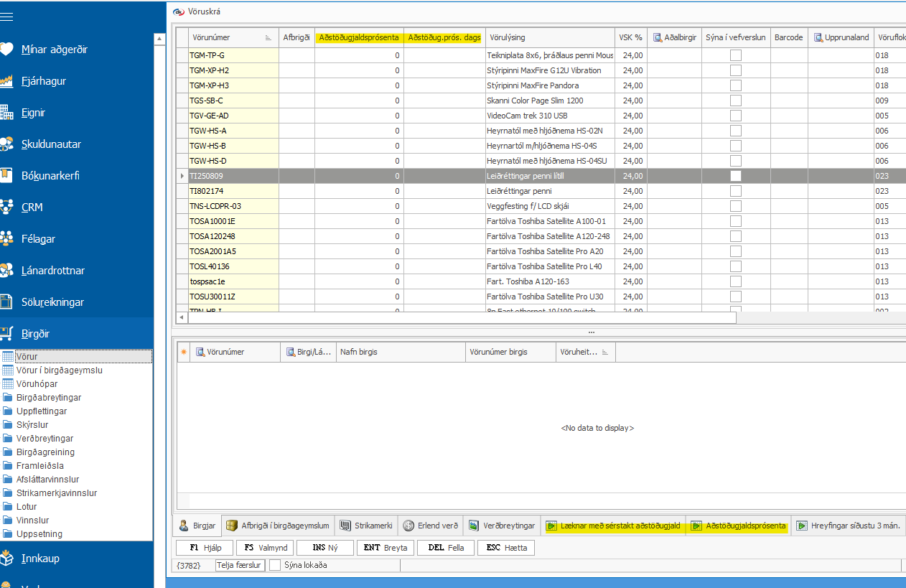Click the hamburger menu icon

pos(6,17)
